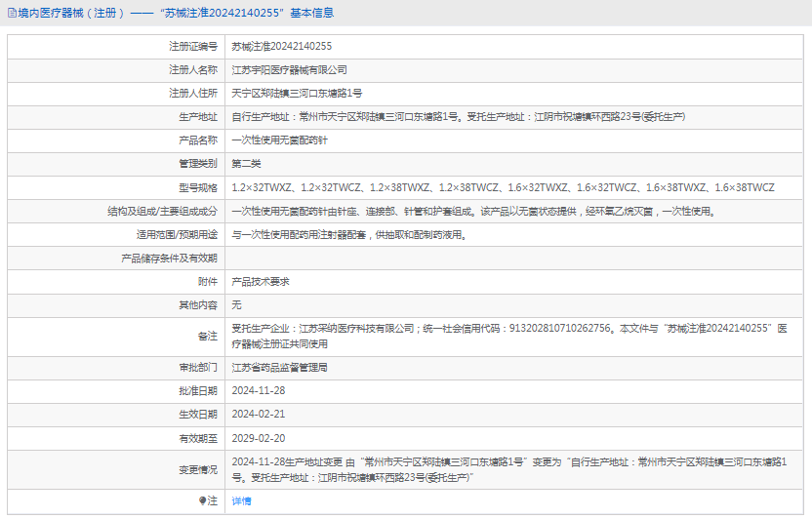Select the change record starting 2024-11-28生产地址变更

pos(509,470)
